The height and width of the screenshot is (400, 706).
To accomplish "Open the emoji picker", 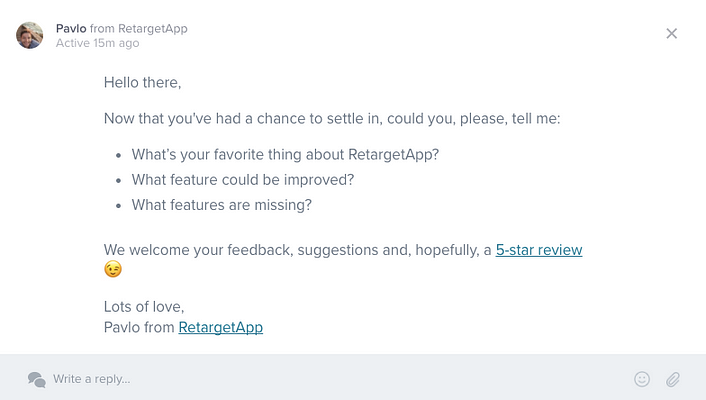I will click(642, 379).
